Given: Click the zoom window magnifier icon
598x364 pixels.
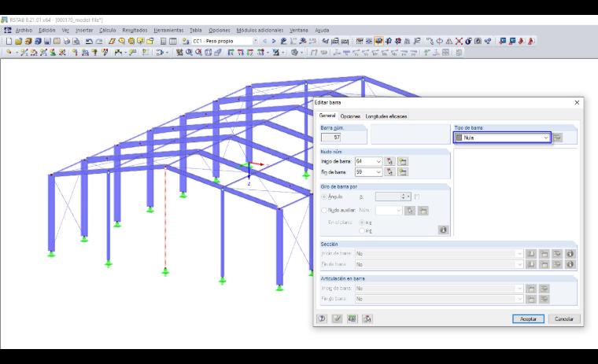Looking at the screenshot, I should (x=189, y=53).
